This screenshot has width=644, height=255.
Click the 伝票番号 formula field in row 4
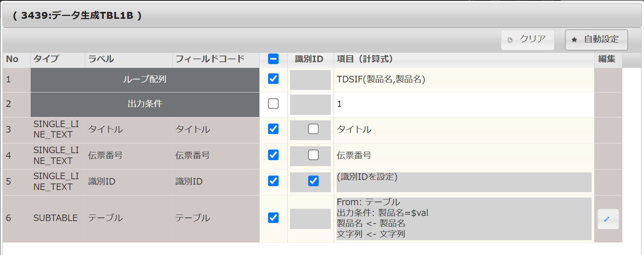pos(464,156)
